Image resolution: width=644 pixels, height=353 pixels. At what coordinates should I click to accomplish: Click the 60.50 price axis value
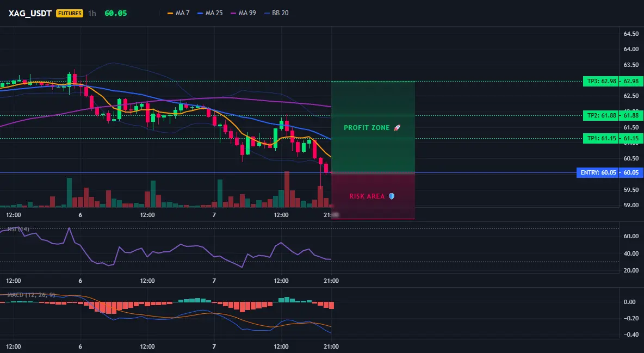coord(631,158)
